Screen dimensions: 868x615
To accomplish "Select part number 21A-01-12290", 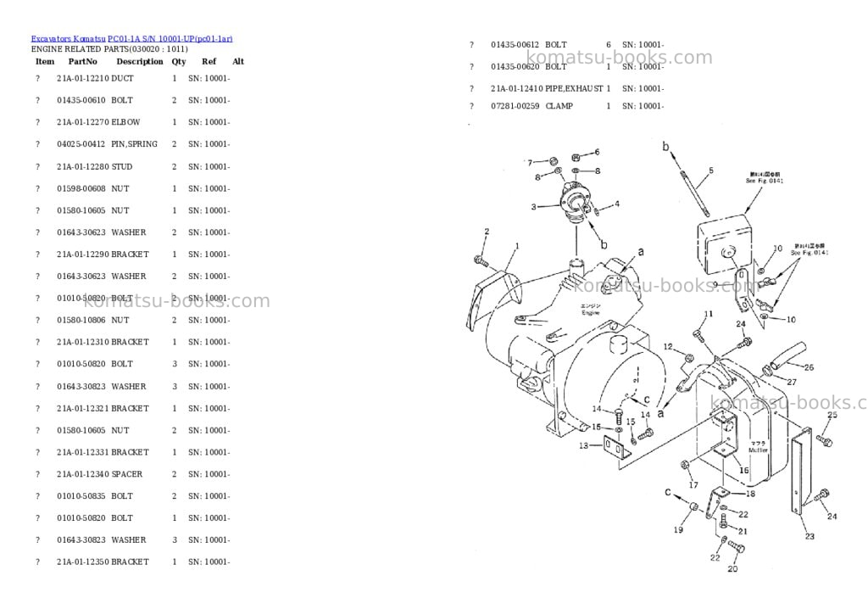I will click(x=83, y=254).
